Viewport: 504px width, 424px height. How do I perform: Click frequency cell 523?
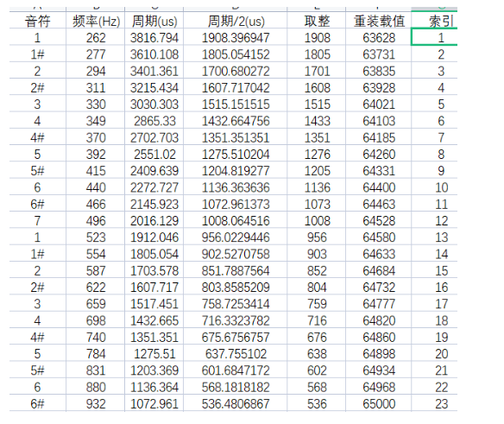point(96,237)
